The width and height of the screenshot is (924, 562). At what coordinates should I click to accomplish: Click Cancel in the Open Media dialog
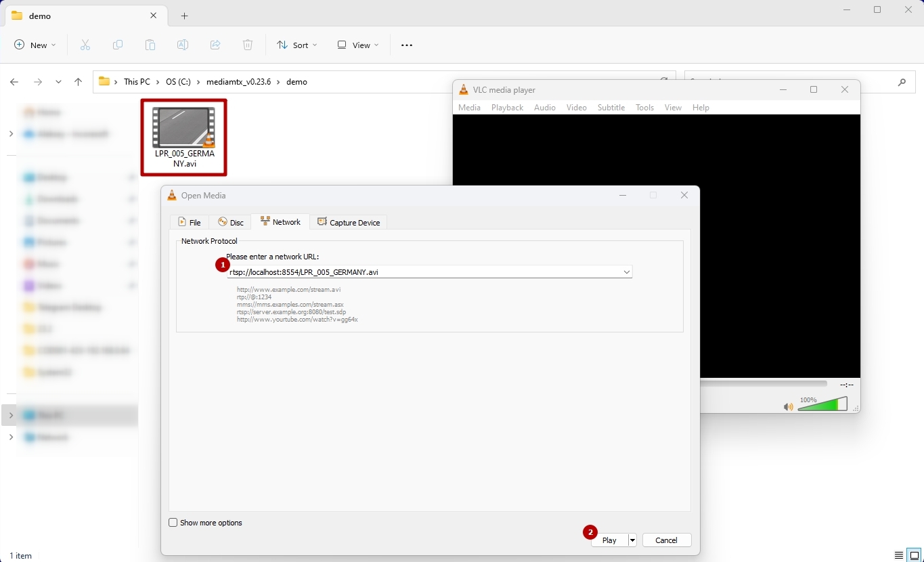[x=667, y=540]
